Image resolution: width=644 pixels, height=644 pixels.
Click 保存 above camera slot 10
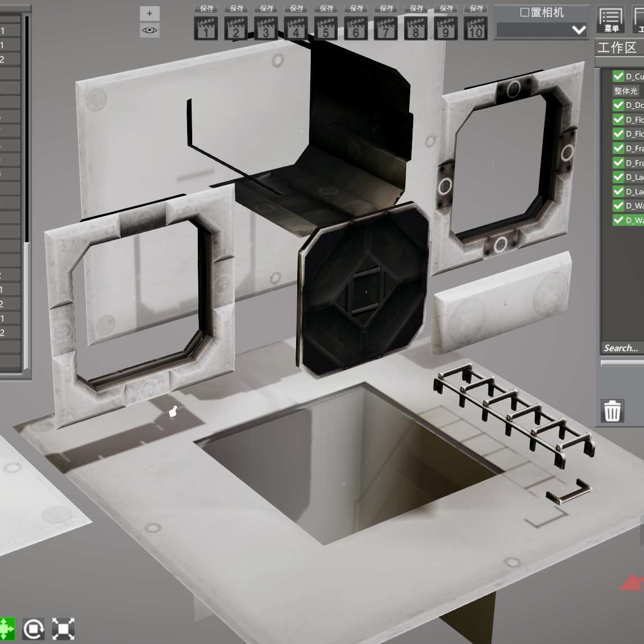[x=476, y=8]
